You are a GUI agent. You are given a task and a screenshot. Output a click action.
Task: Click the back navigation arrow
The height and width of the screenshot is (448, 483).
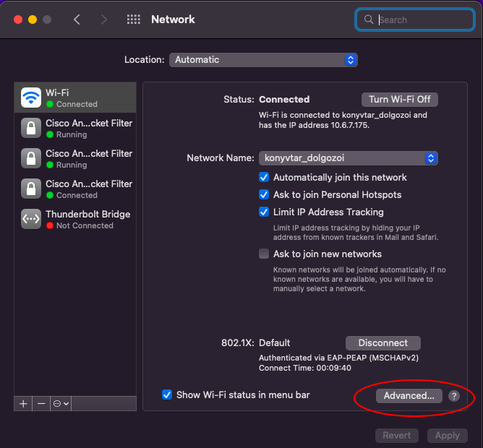point(77,20)
